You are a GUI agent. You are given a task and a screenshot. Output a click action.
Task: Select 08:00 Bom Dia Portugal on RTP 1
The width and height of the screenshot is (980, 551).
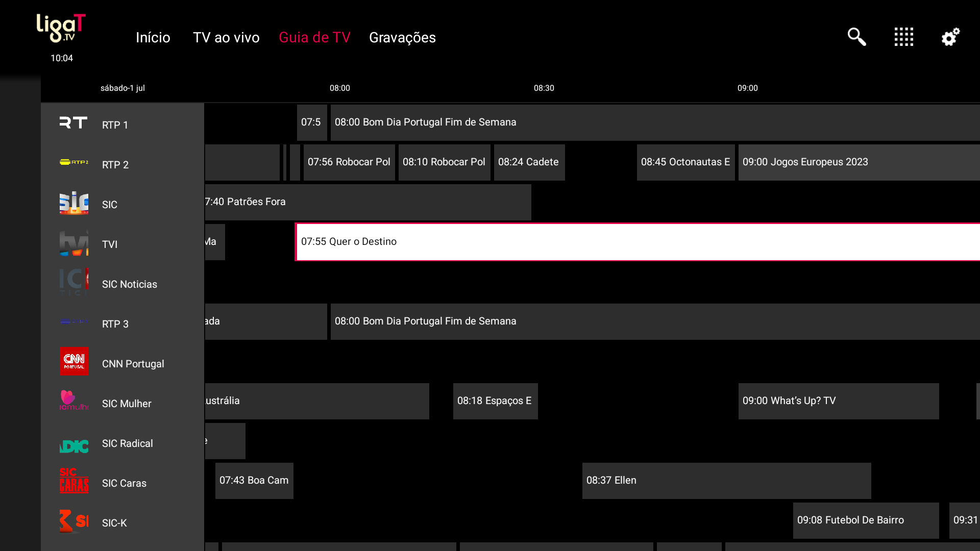click(x=655, y=122)
